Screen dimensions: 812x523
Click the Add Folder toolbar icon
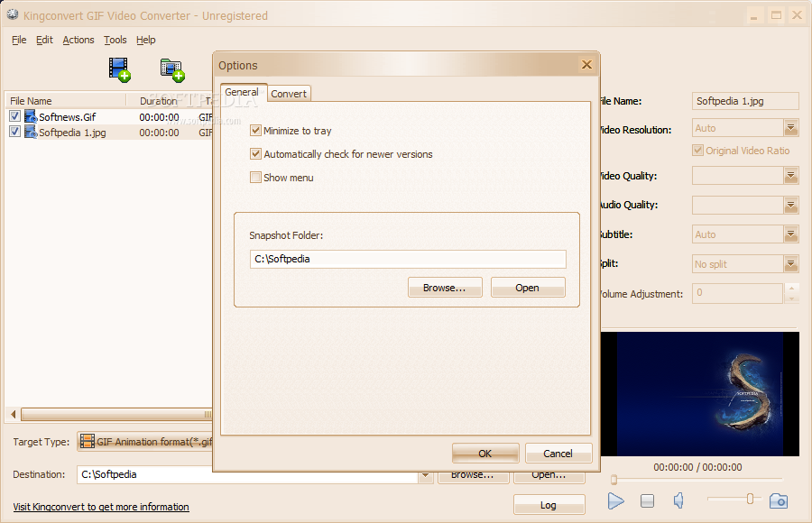coord(172,70)
